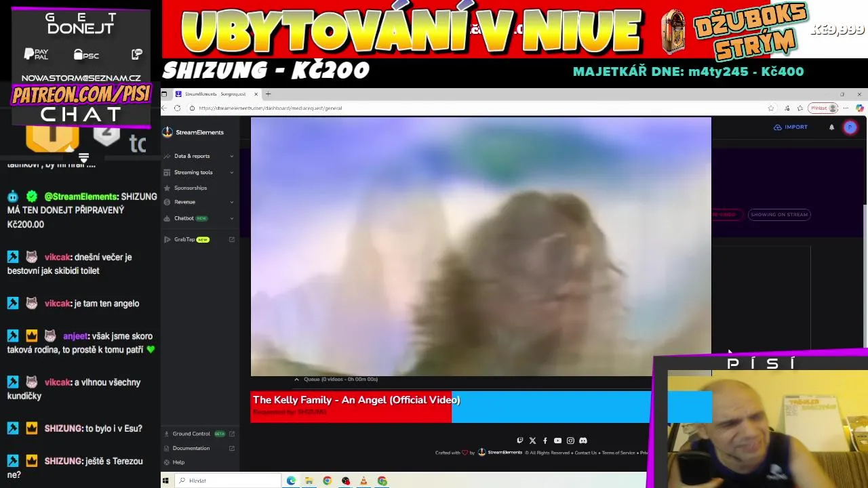
Task: Click SHIZUNG's message 'to bylo i v Esu?'
Action: pyautogui.click(x=75, y=428)
